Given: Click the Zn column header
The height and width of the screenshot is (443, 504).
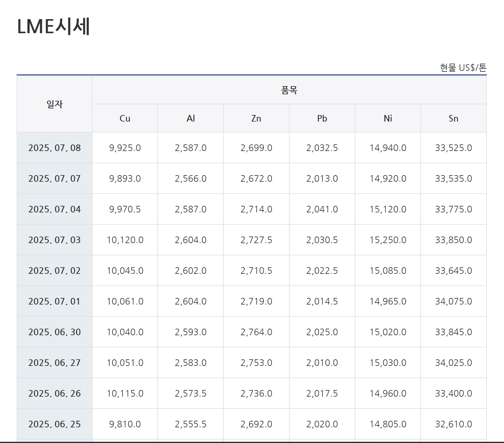Looking at the screenshot, I should pyautogui.click(x=256, y=118).
